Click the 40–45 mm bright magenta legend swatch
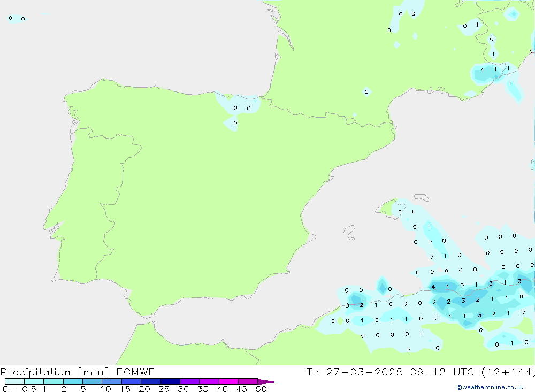Viewport: 535px width, 392px height. (228, 381)
